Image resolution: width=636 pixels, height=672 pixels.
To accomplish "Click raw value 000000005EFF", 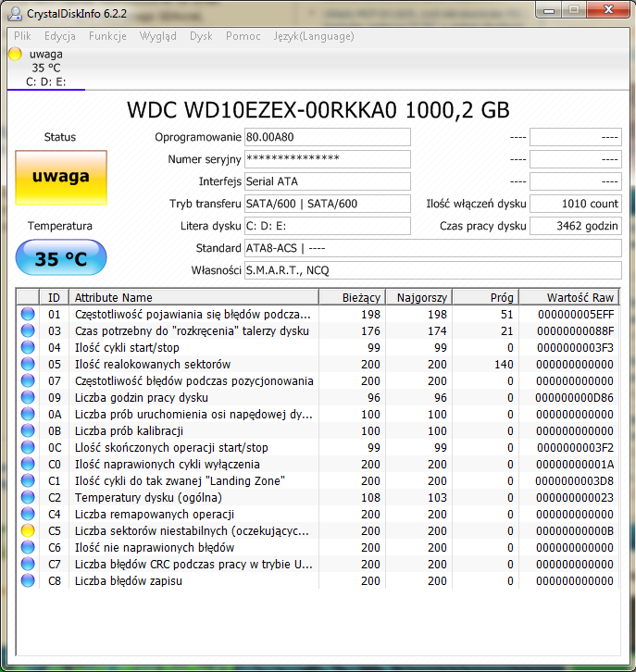I will [x=576, y=314].
